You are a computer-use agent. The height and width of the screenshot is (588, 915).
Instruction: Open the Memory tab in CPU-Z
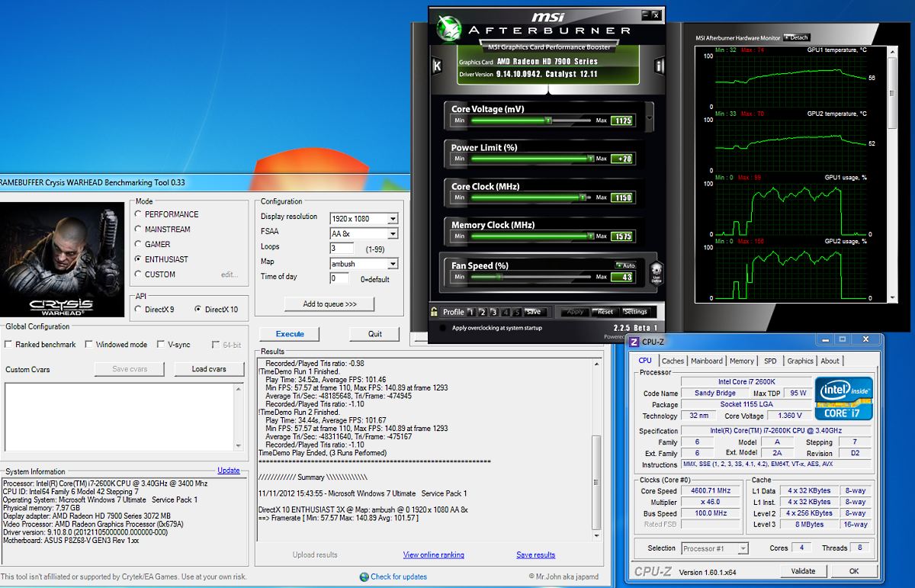click(742, 361)
